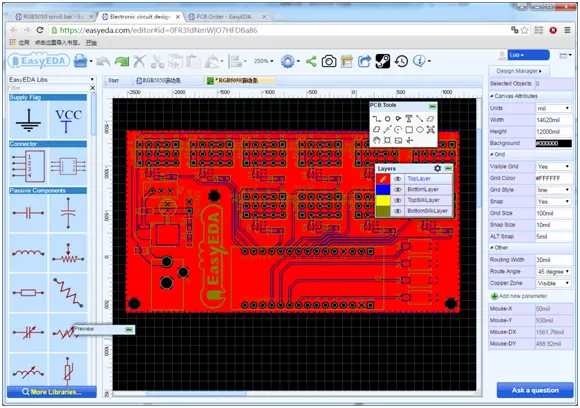Hide the BottomLayer with eye icon
Screen dimensions: 580x408
(398, 189)
